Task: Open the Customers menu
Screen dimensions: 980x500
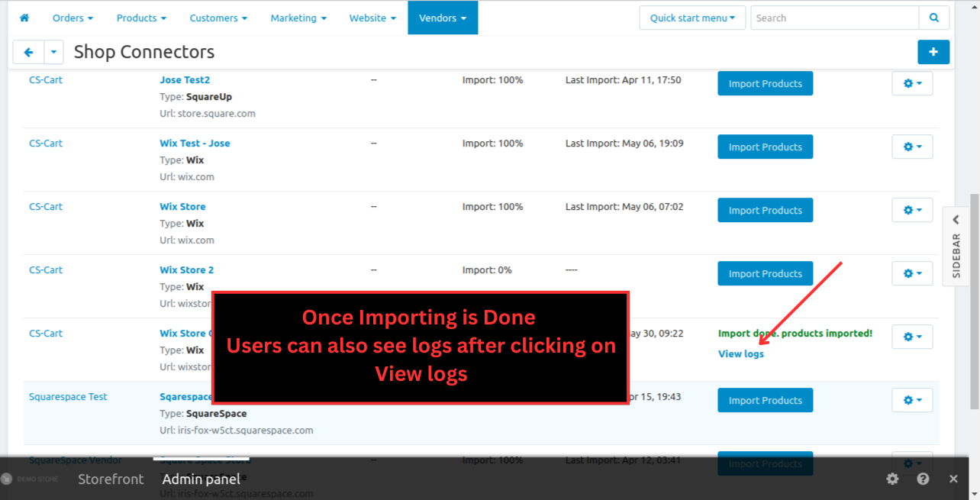Action: point(218,18)
